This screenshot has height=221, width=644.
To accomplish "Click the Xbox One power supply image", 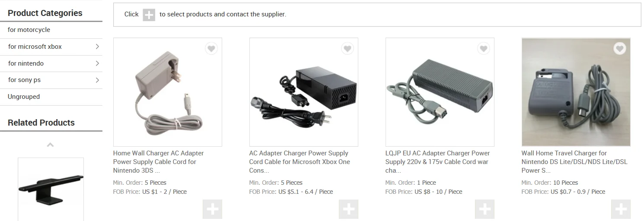I will [303, 92].
